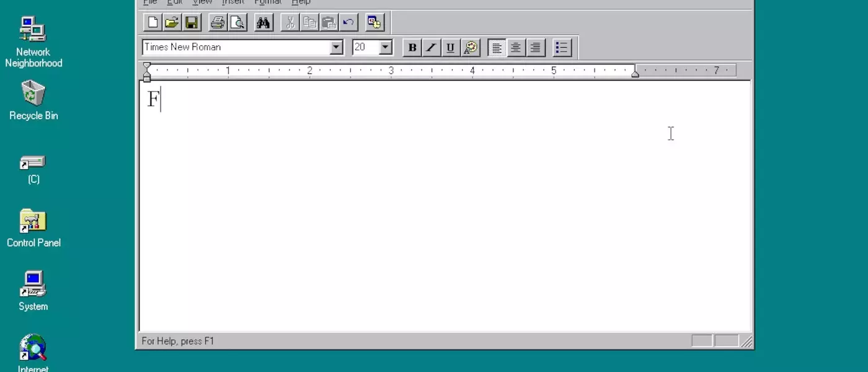Select the System desktop shortcut icon

33,291
